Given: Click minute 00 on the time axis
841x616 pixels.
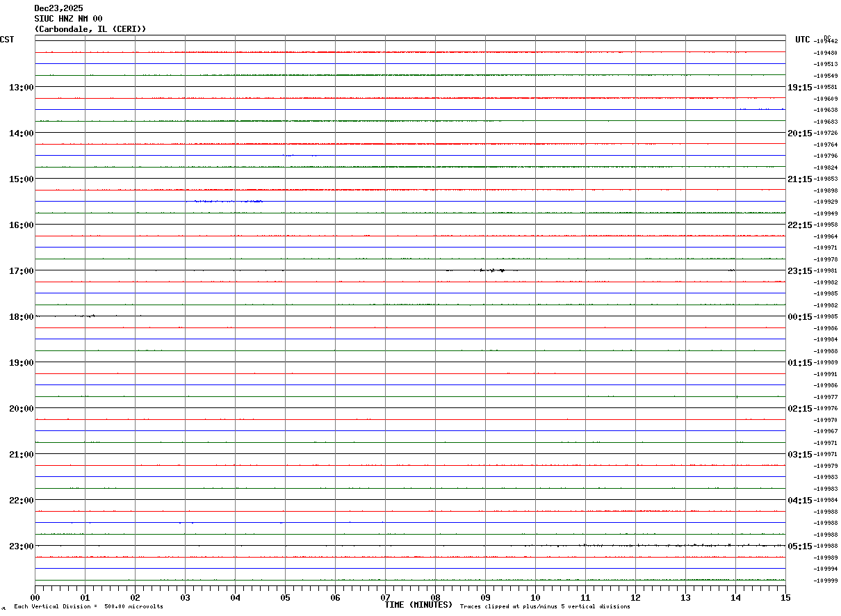Looking at the screenshot, I should point(35,597).
